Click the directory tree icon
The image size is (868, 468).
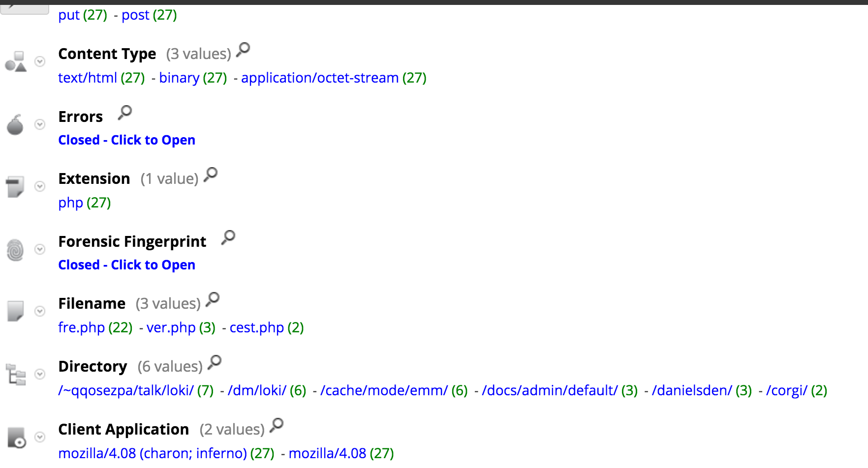[15, 375]
